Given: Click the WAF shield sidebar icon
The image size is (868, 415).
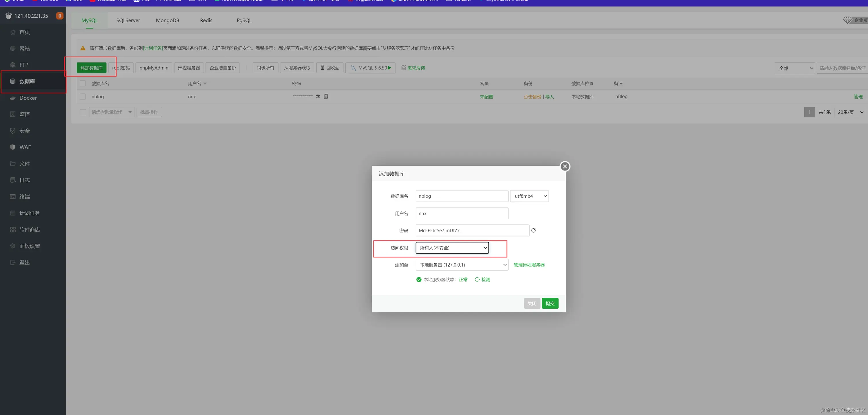Looking at the screenshot, I should (x=13, y=147).
